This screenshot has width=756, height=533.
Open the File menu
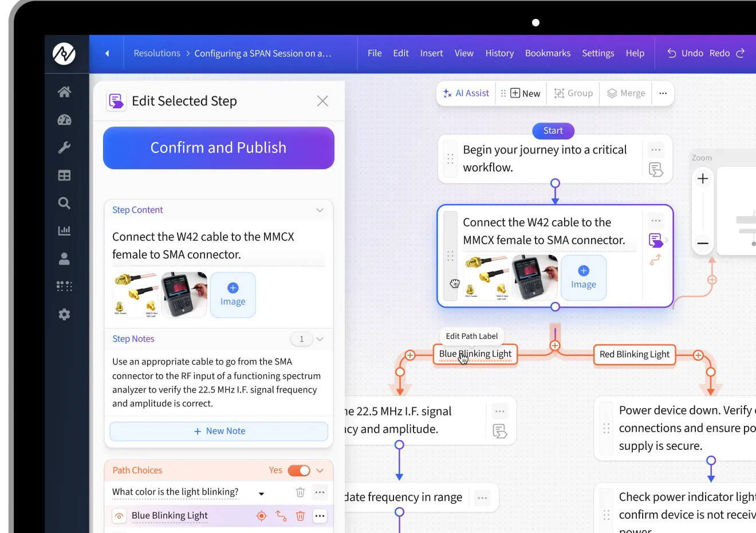click(x=375, y=53)
